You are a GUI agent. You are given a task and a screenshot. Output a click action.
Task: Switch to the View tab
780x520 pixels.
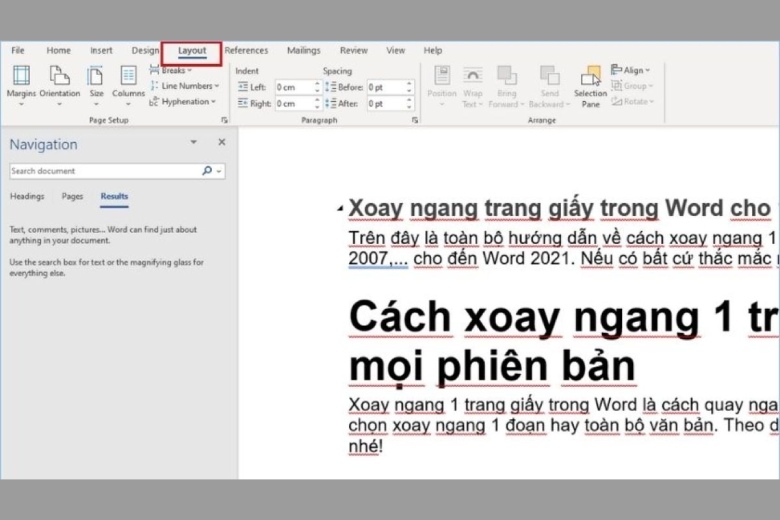coord(395,50)
